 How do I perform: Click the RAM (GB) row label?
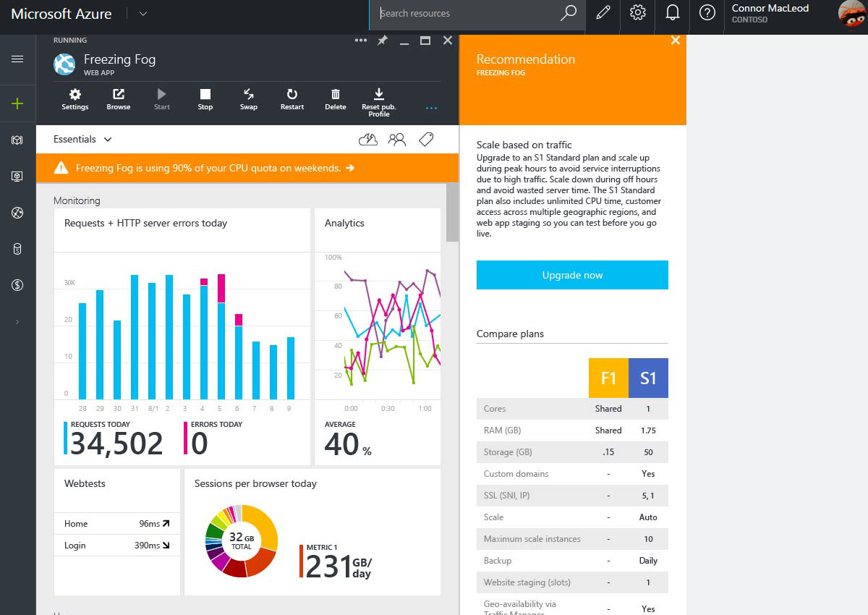point(502,430)
